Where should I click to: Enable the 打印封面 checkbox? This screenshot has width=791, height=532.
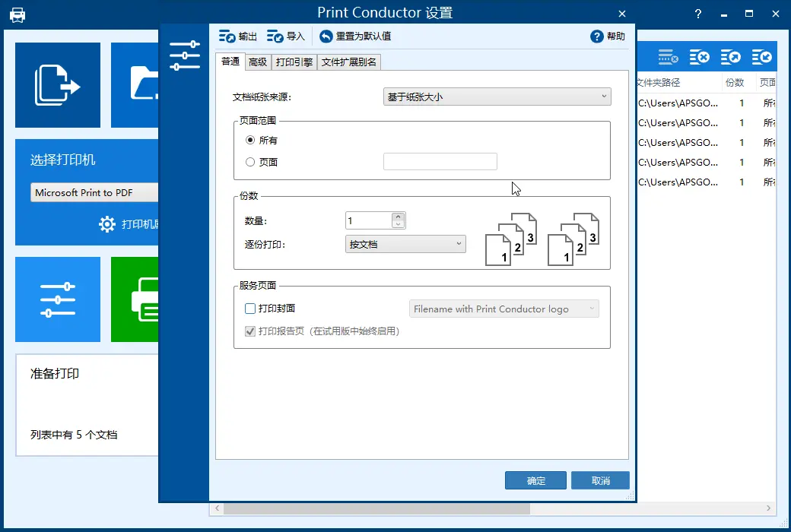[x=250, y=309]
